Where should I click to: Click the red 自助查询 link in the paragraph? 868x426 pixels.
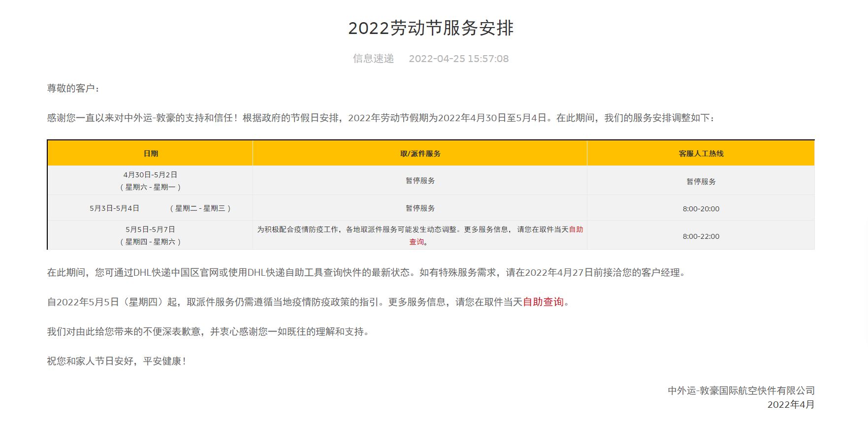pyautogui.click(x=543, y=302)
